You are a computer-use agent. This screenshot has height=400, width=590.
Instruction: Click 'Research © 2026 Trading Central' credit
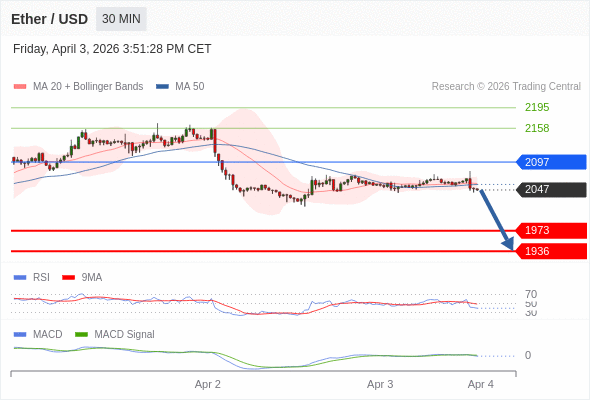[506, 87]
